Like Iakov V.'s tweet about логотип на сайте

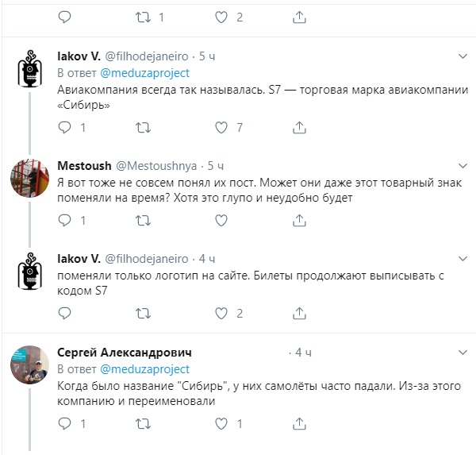(x=221, y=313)
